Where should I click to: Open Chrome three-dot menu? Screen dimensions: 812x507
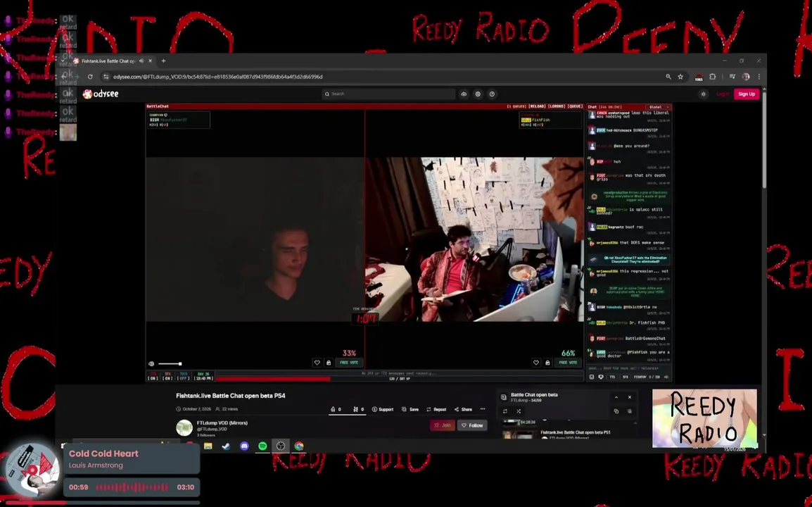[759, 77]
